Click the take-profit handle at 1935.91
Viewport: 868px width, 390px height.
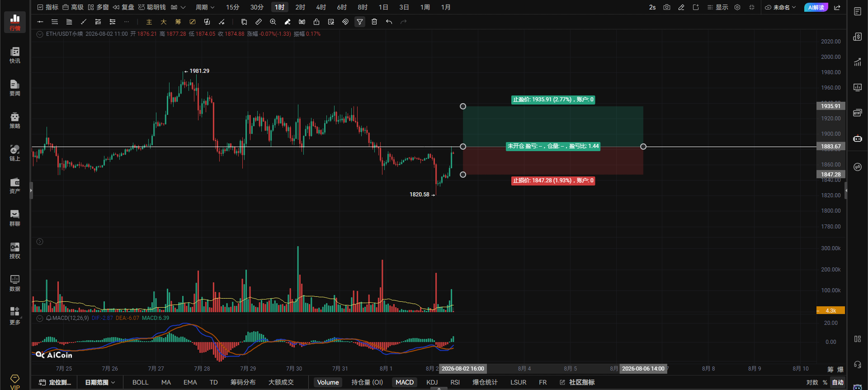pos(463,106)
